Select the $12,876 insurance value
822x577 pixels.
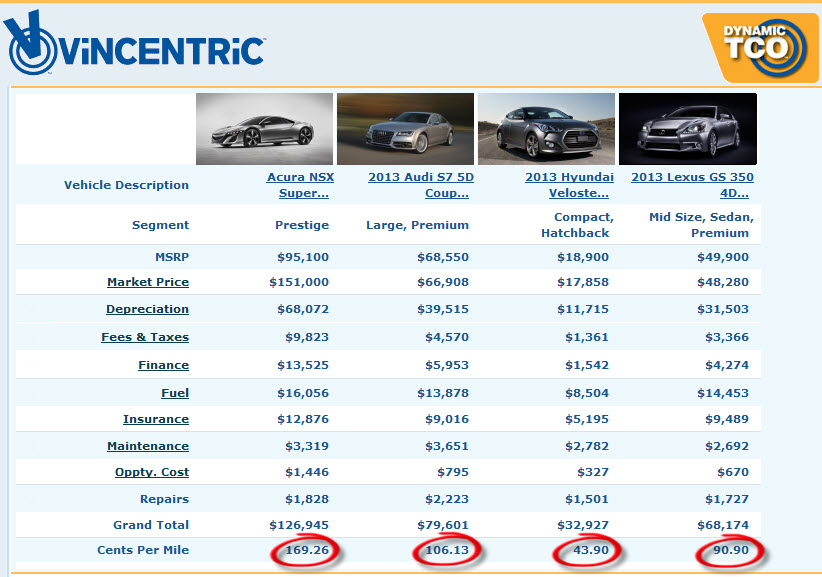303,419
